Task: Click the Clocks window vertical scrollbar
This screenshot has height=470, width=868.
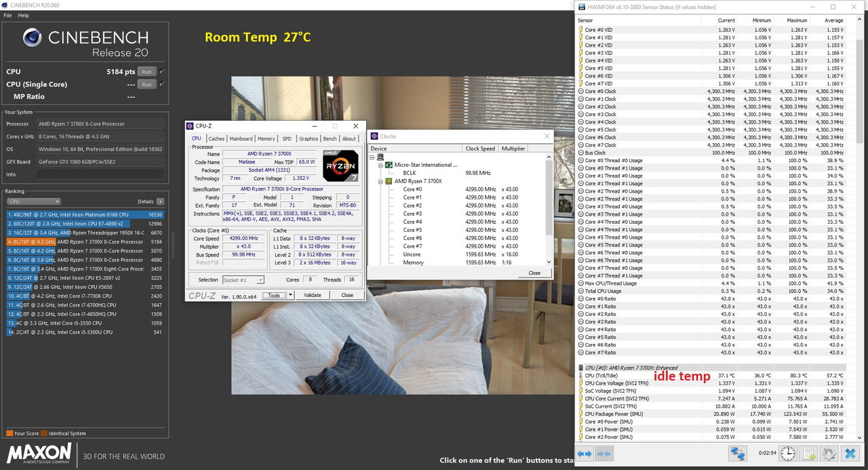Action: (548, 209)
